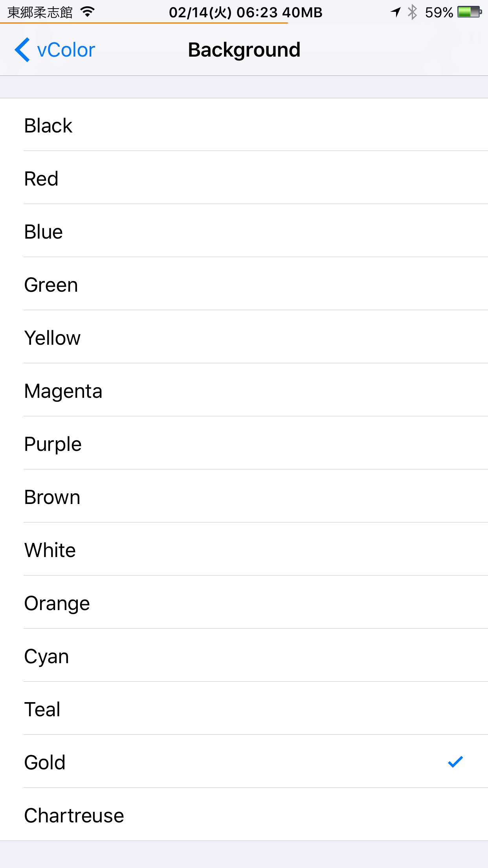Screen dimensions: 488x868
Task: Choose the Brown option
Action: point(244,496)
